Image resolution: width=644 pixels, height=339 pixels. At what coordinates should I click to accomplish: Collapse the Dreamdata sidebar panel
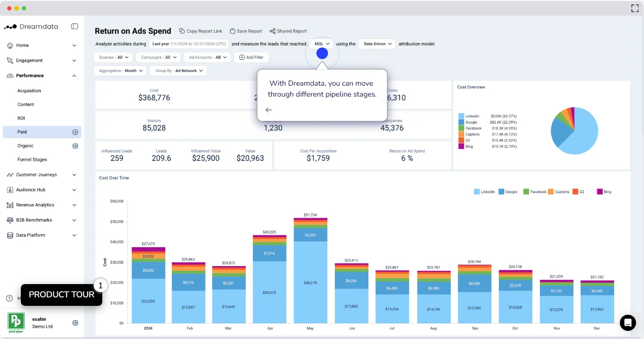[74, 27]
